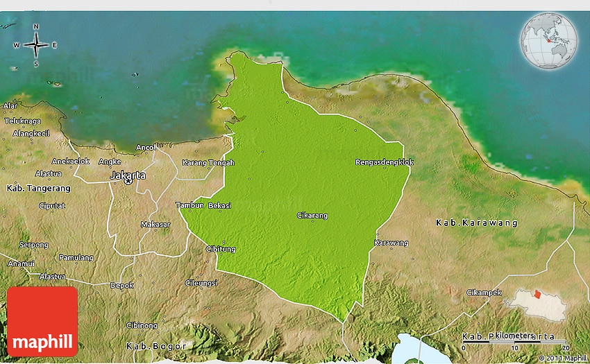The width and height of the screenshot is (590, 364).
Task: Click the compass rose icon
Action: [36, 45]
